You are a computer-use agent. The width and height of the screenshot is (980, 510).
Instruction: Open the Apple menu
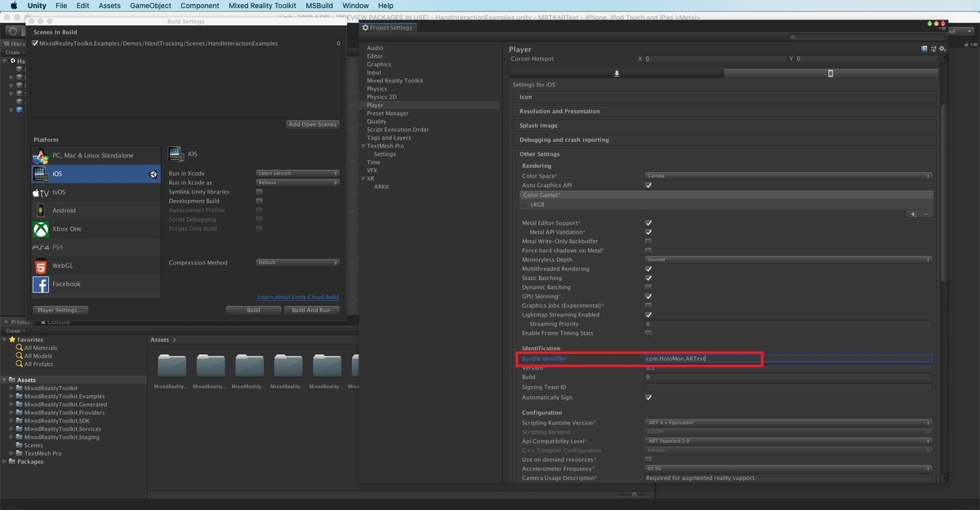14,5
